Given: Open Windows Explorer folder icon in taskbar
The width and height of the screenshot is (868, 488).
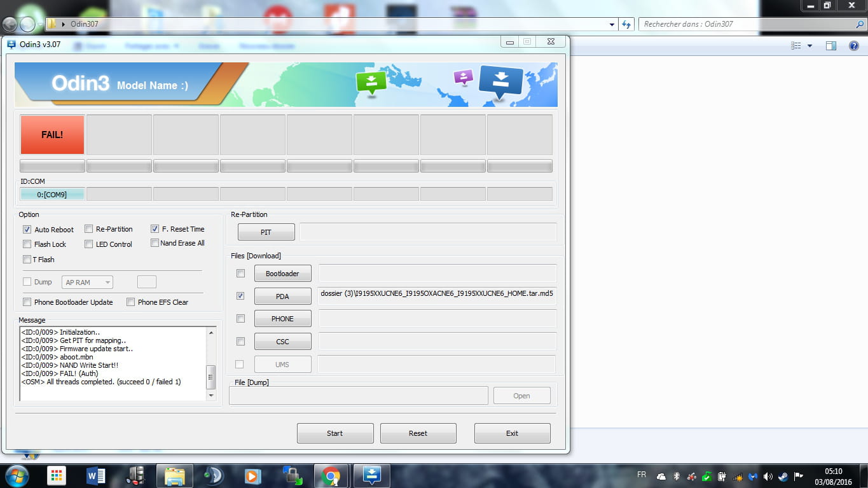Looking at the screenshot, I should 174,476.
